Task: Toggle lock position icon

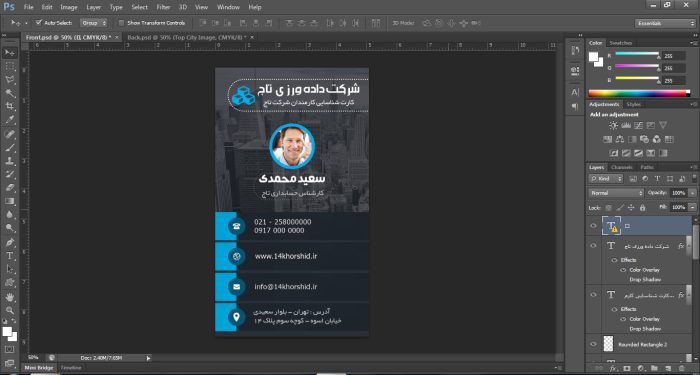Action: pos(631,208)
